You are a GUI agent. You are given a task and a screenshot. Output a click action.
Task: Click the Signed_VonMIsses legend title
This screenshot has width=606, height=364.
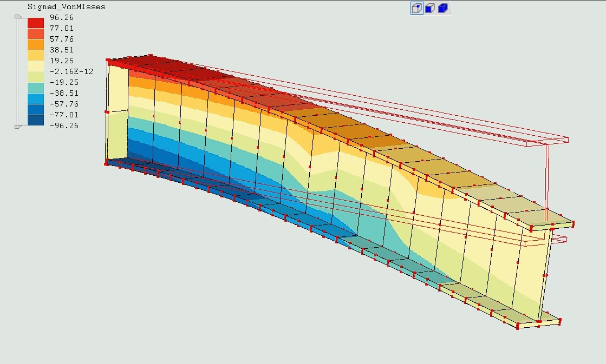pos(67,7)
